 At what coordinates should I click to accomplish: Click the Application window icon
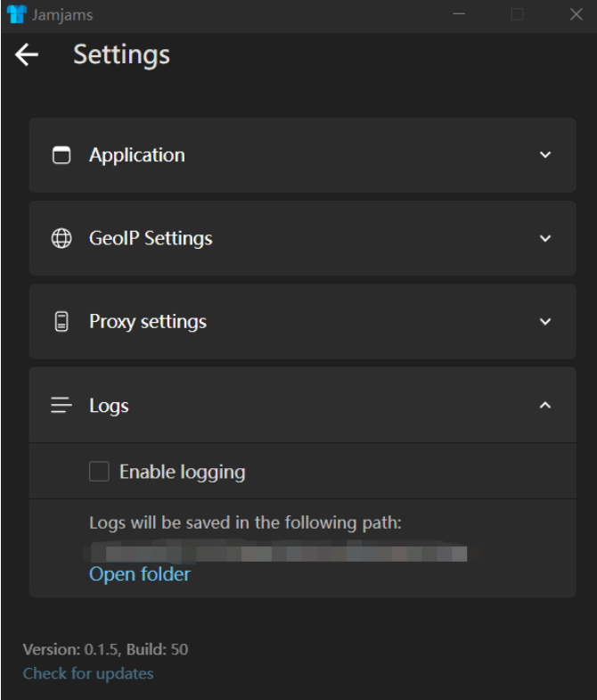click(61, 155)
